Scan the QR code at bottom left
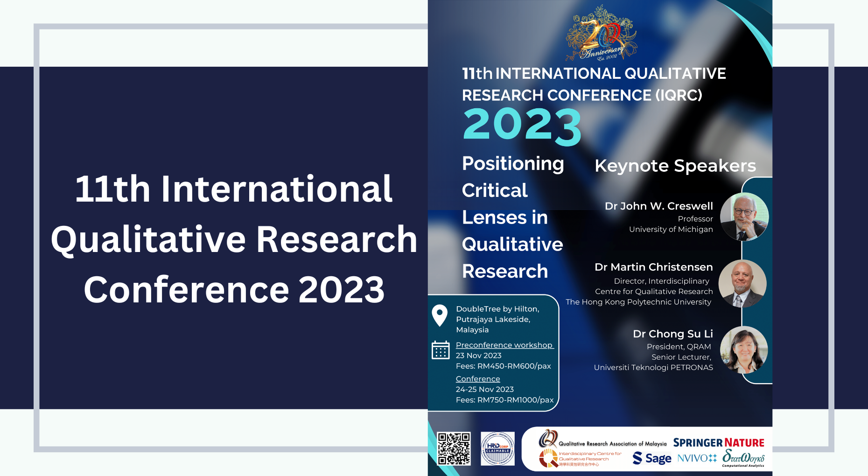 pos(455,449)
